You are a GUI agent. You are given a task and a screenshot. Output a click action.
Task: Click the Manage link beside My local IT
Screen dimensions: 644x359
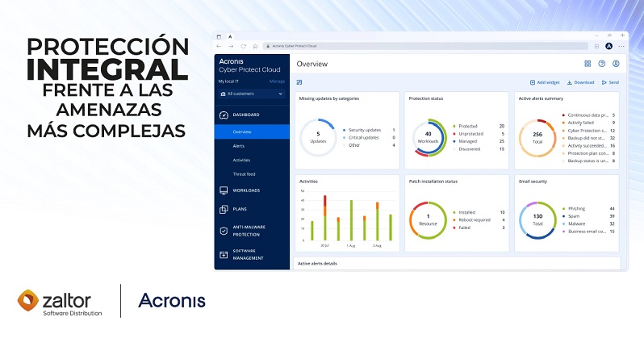point(277,81)
